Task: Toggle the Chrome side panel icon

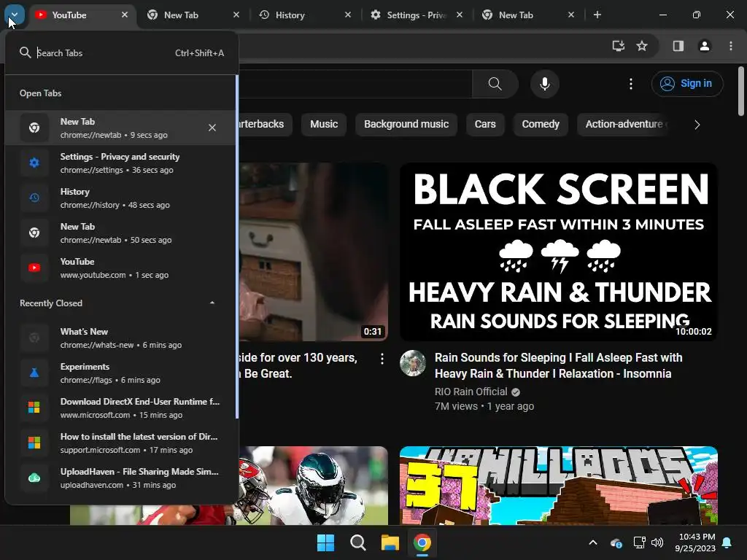Action: click(x=678, y=46)
